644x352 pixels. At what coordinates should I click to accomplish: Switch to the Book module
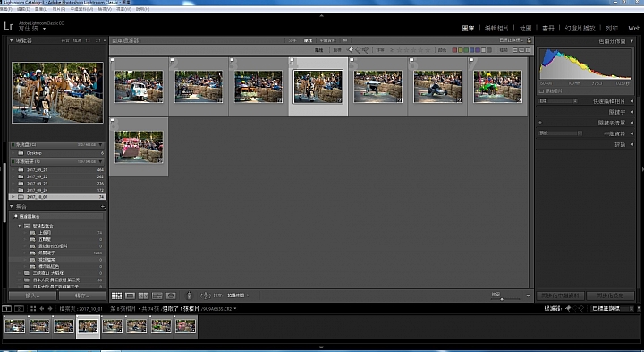tap(548, 28)
